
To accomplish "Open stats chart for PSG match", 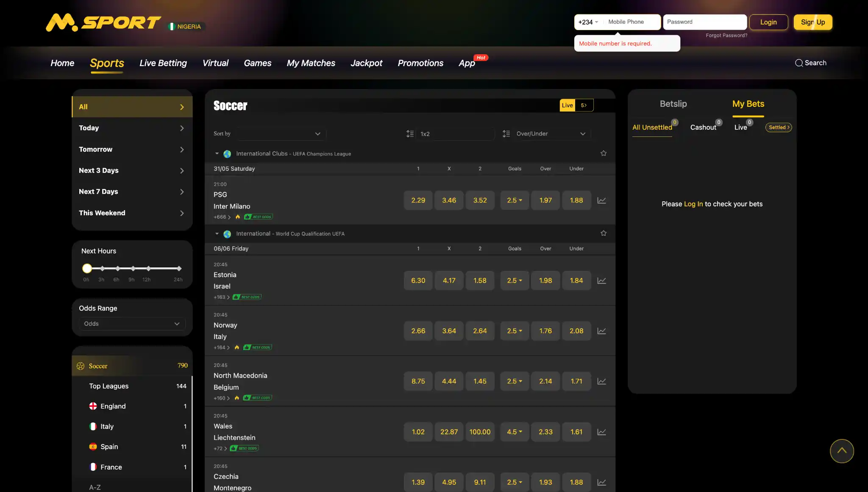I will click(601, 200).
